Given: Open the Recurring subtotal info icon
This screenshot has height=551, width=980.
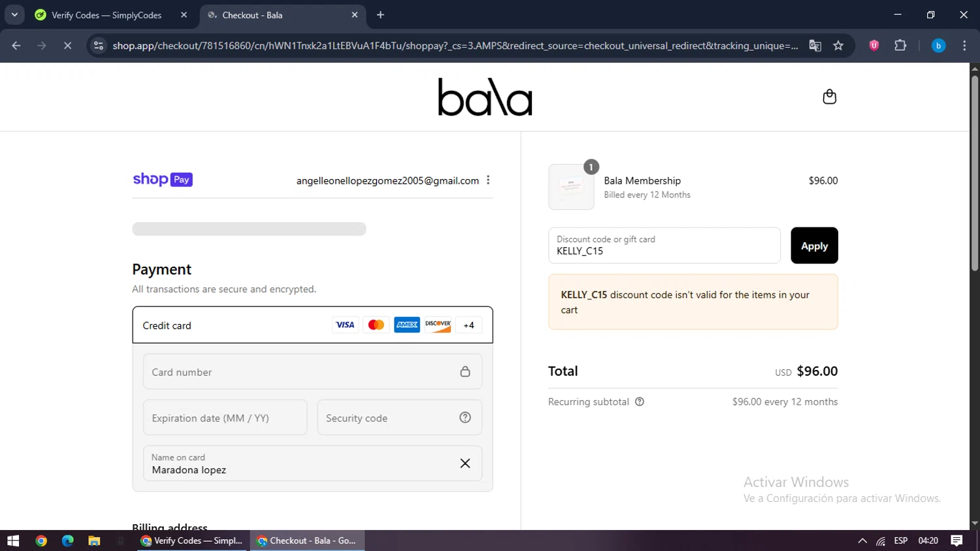Looking at the screenshot, I should click(x=640, y=402).
